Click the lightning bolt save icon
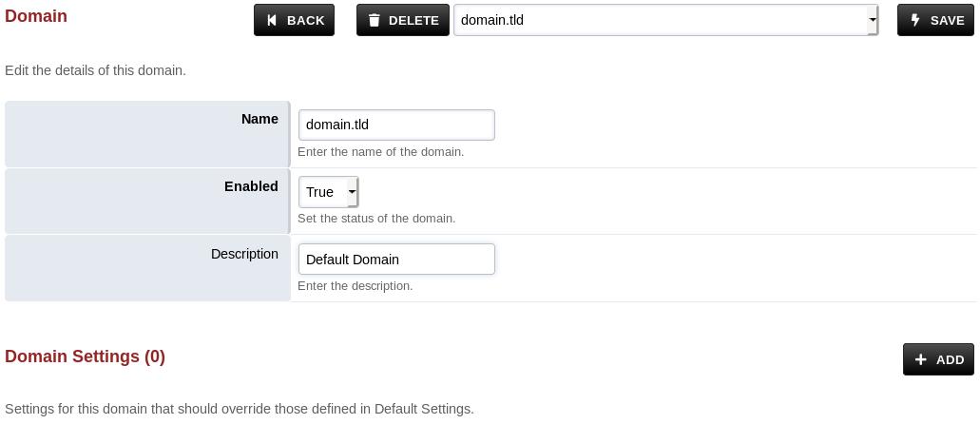Screen dimensions: 980x424 [915, 20]
